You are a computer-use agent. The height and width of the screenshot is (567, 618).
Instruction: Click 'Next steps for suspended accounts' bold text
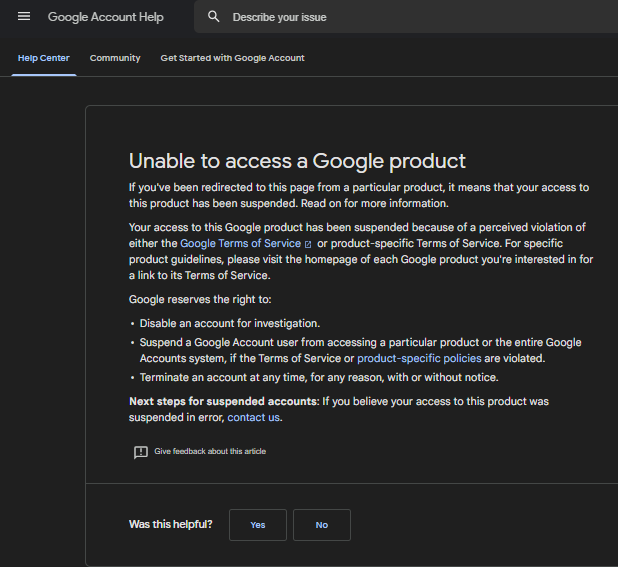click(x=223, y=401)
